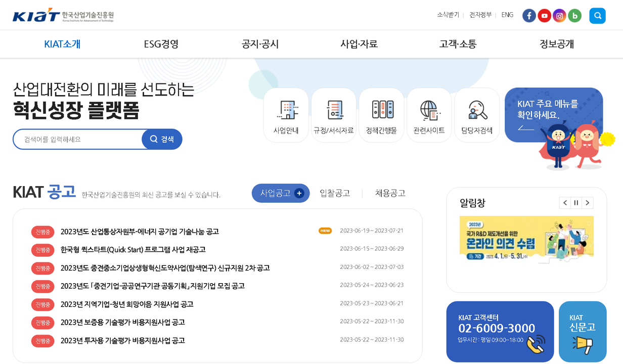Switch to the 입찰공고 tab
The image size is (623, 364).
(335, 193)
